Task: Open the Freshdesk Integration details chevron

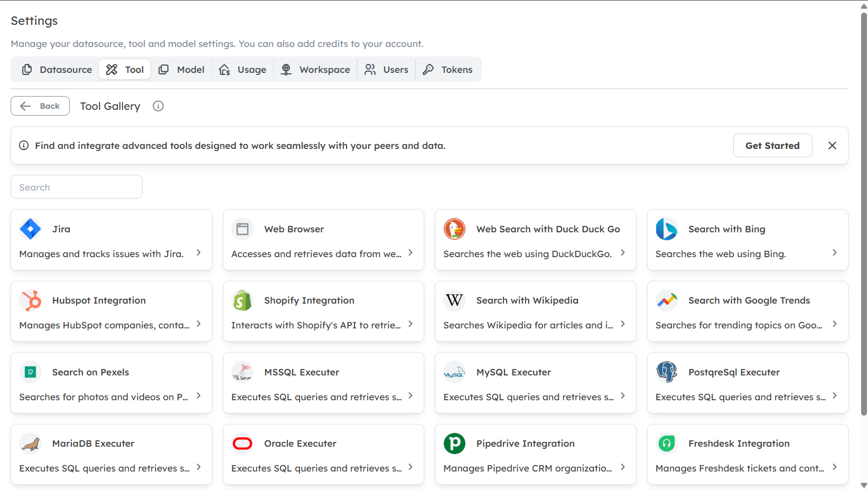Action: [x=835, y=467]
